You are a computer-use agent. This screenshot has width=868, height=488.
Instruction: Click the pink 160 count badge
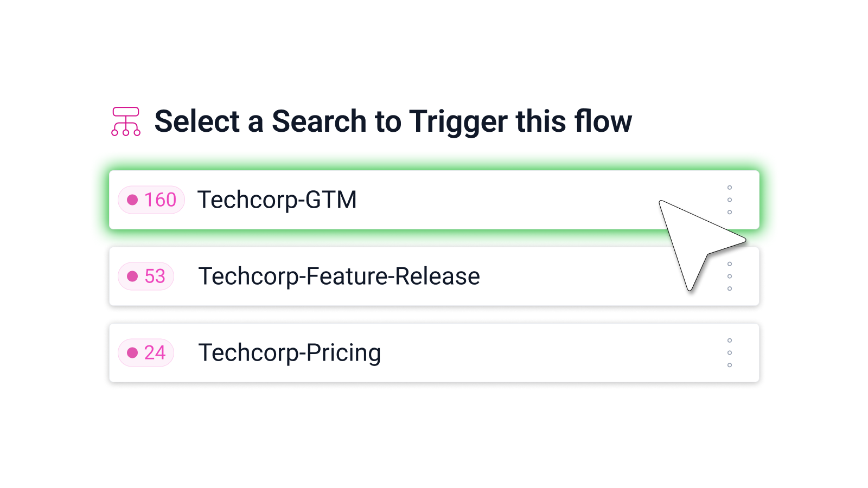(x=151, y=200)
